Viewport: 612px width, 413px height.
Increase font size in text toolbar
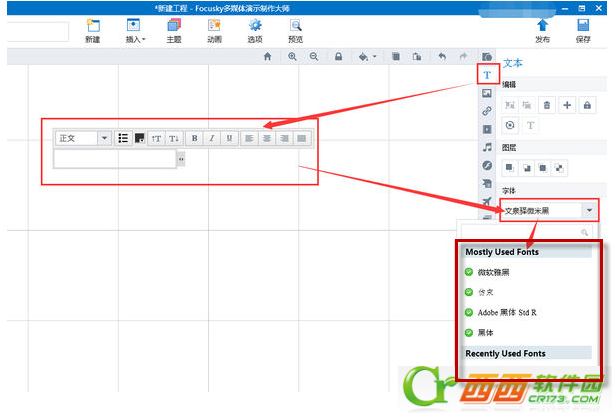[x=157, y=139]
